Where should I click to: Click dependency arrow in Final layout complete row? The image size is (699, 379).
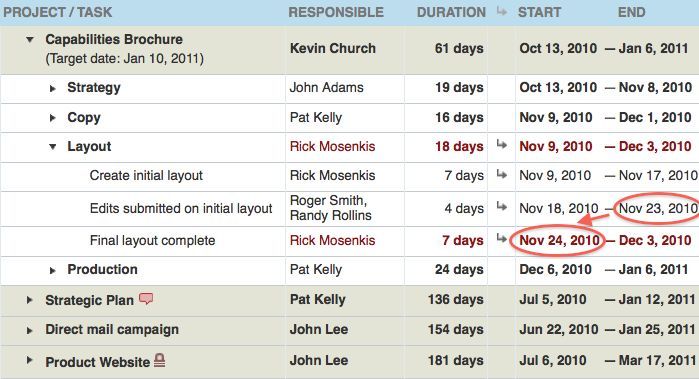502,239
